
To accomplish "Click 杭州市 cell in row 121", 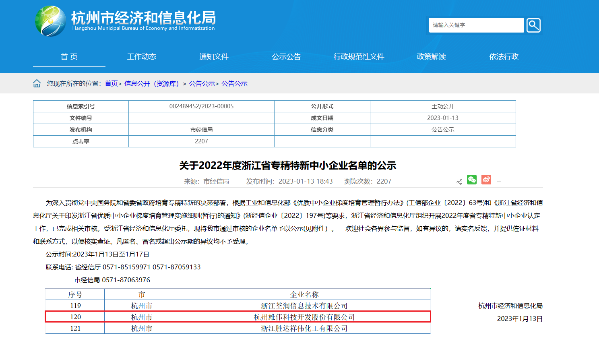I will 142,329.
